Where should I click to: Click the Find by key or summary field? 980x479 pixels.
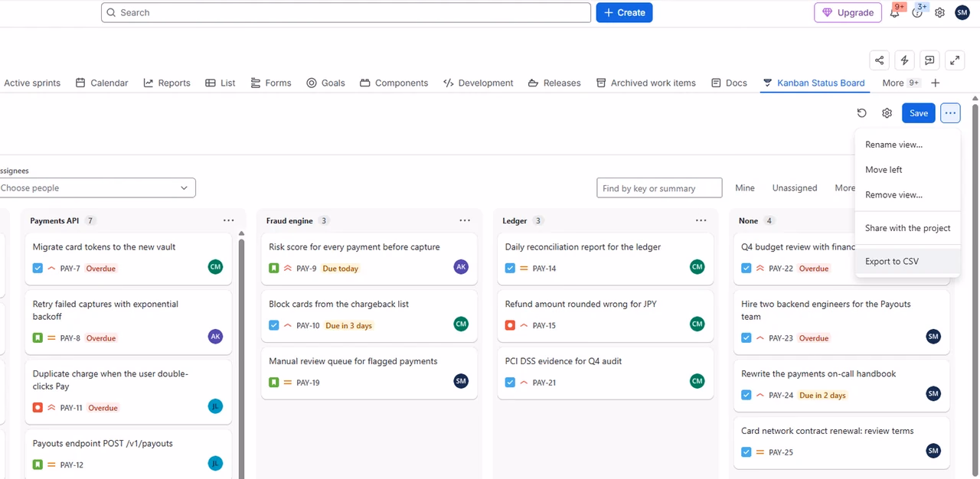[659, 187]
